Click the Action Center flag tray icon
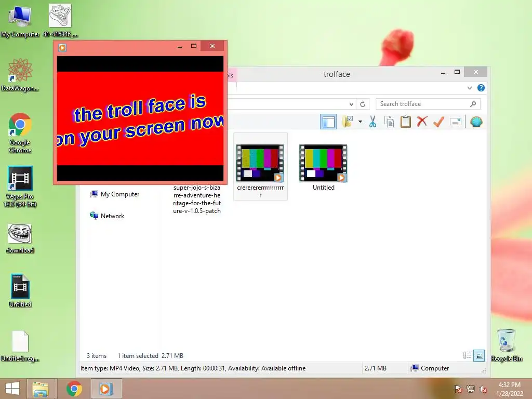 (458, 389)
